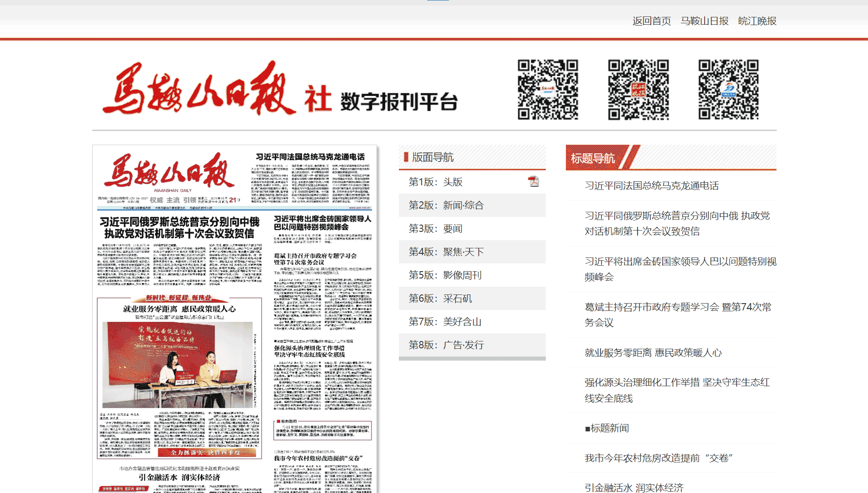Open headline 我市今年农村危房改造提前"交卷"
Viewport: 868px width, 493px height.
(659, 458)
